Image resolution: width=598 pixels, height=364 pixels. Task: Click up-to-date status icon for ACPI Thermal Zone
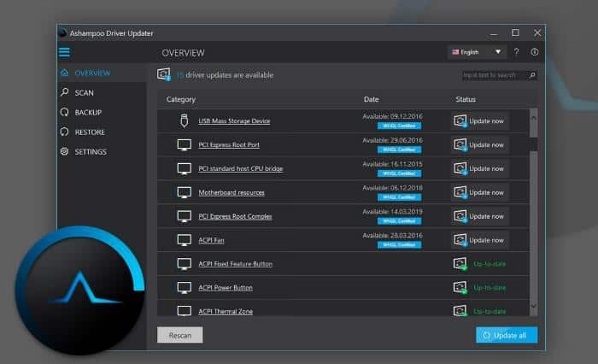point(460,310)
